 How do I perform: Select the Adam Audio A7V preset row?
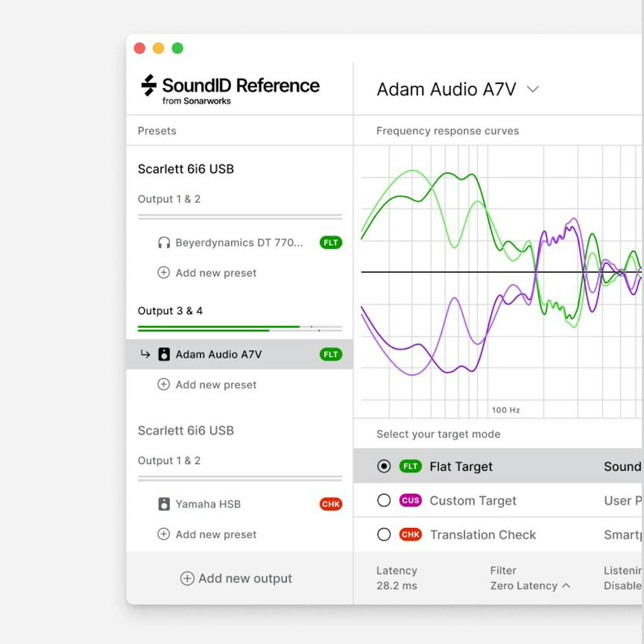[x=239, y=354]
